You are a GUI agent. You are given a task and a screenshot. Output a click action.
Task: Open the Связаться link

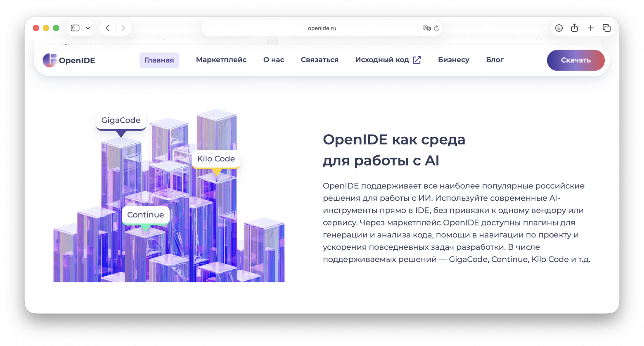(x=319, y=59)
